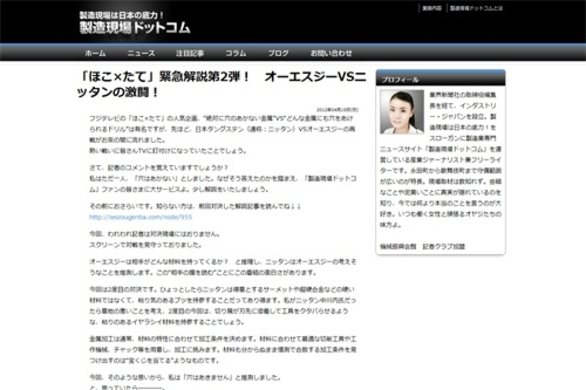Open the 注目記事 menu item
The width and height of the screenshot is (586, 390).
[190, 53]
